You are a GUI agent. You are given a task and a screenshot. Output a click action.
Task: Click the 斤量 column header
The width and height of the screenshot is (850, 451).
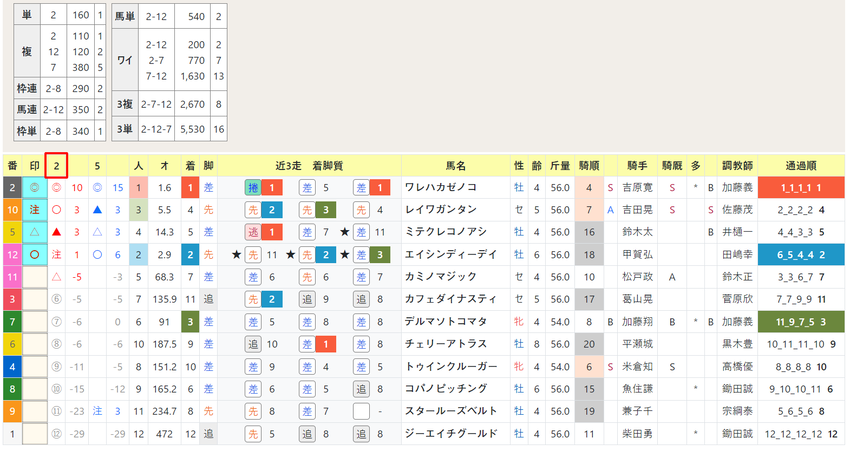tap(560, 166)
